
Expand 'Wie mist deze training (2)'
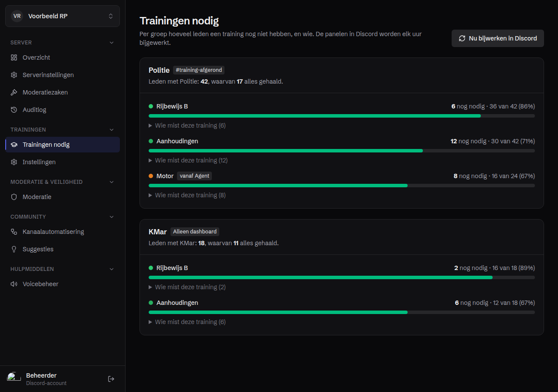(x=187, y=287)
